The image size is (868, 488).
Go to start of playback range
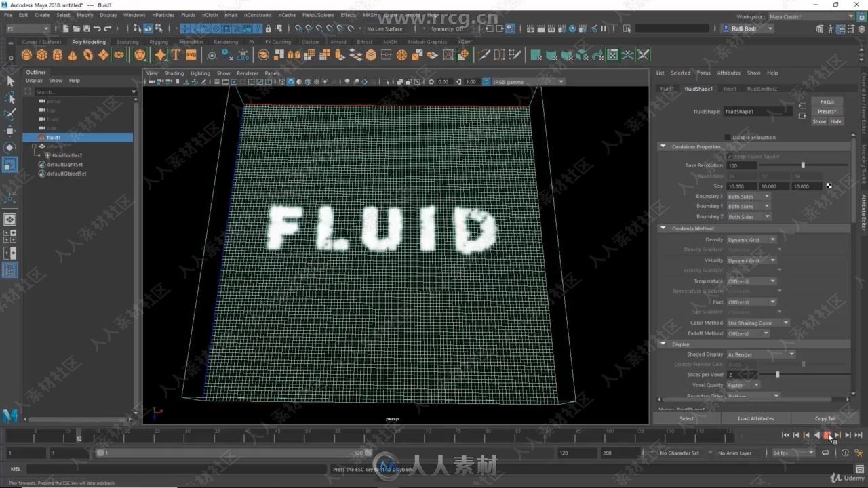click(785, 435)
